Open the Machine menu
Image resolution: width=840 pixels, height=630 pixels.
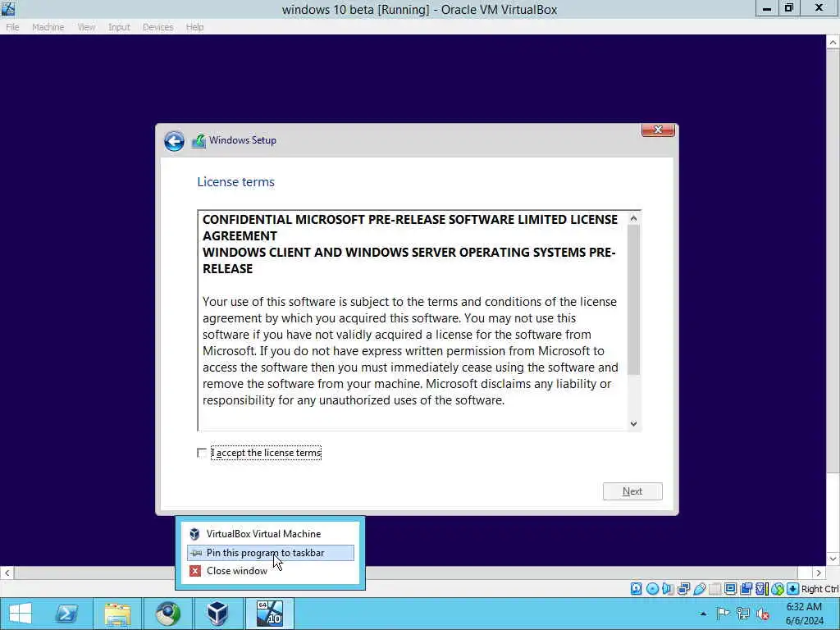point(48,27)
